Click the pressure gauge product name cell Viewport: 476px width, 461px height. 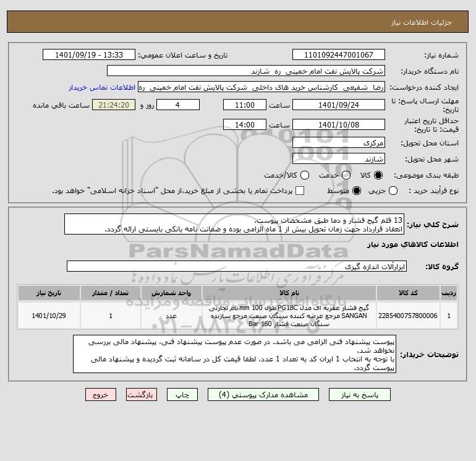click(x=289, y=316)
